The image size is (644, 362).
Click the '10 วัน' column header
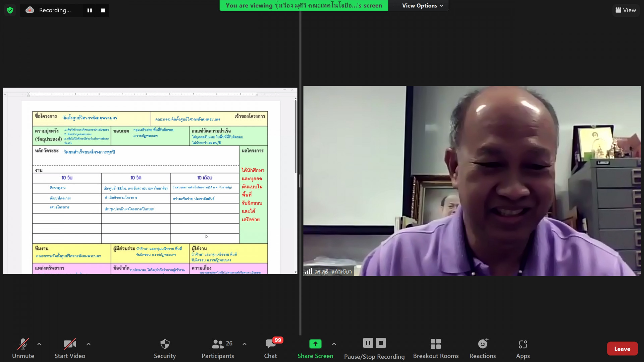click(67, 178)
